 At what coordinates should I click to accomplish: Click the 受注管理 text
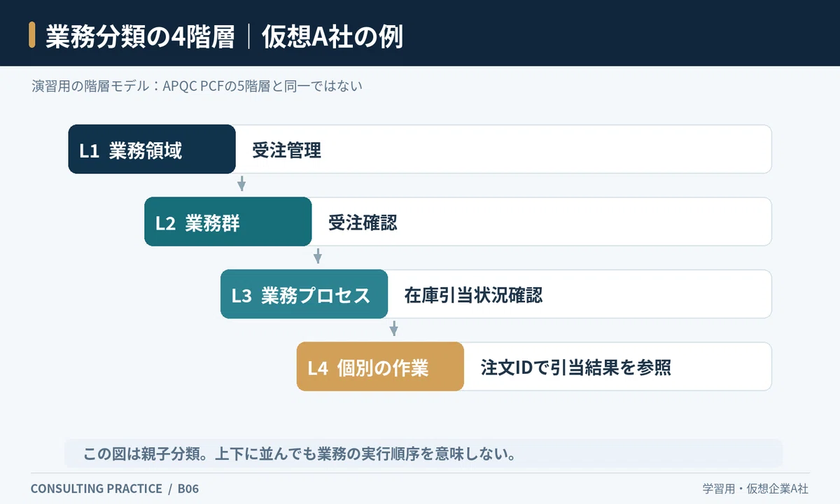[287, 150]
